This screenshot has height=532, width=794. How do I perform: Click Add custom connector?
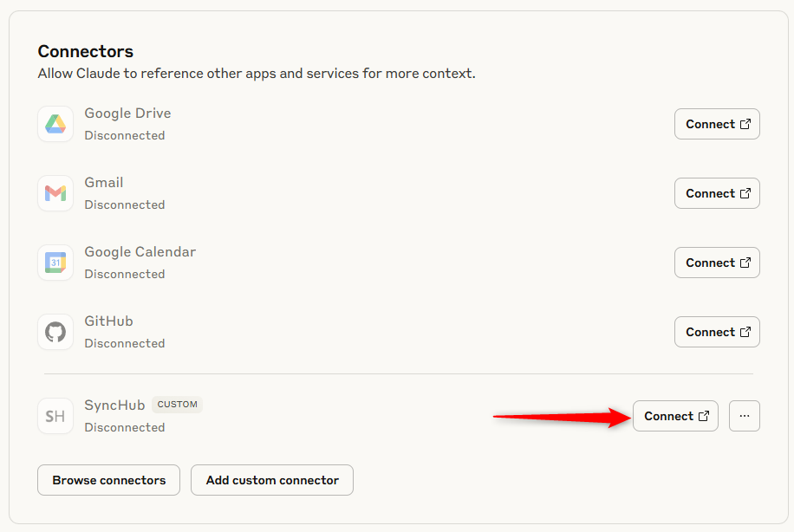(x=272, y=480)
